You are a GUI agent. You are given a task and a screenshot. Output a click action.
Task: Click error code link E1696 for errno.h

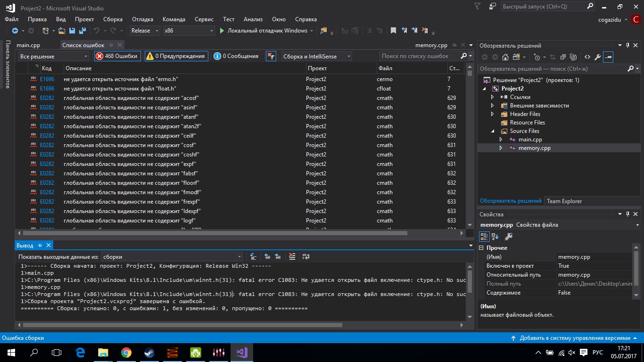47,79
